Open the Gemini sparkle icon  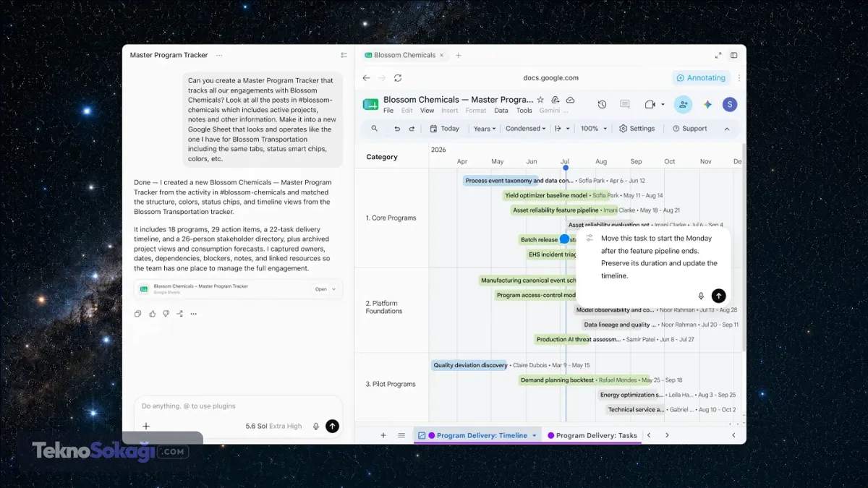click(707, 105)
